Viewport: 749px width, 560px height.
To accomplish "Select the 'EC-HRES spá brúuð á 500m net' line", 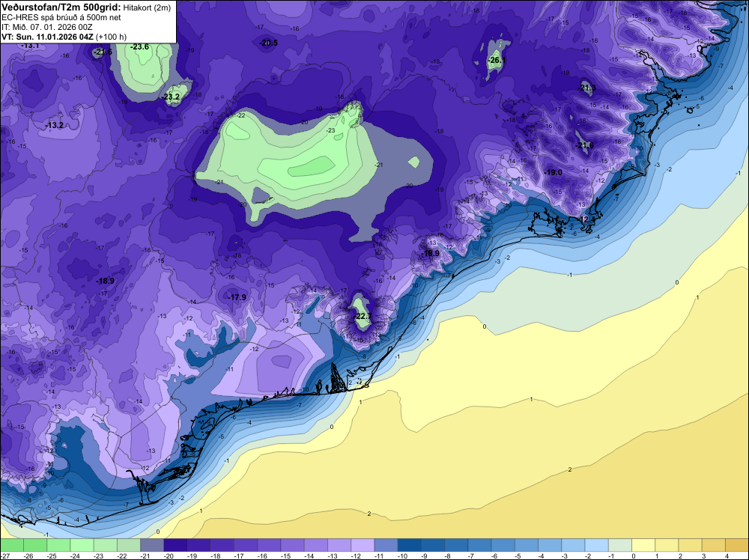I will (61, 17).
